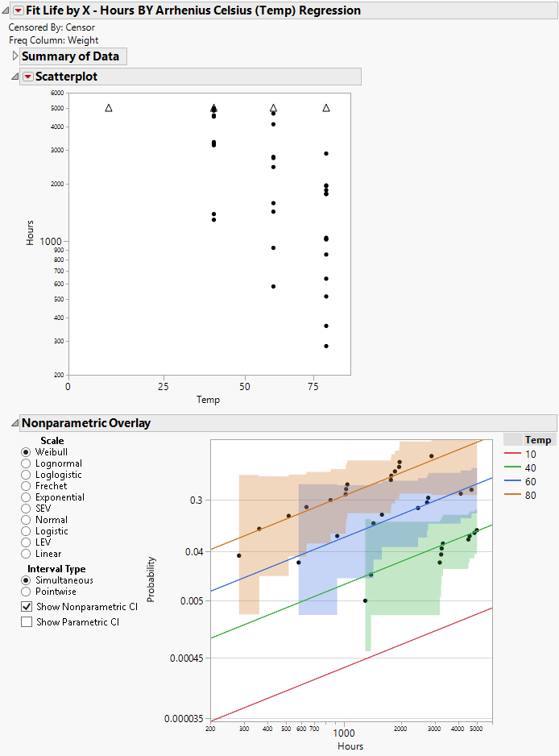
Task: Collapse the Nonparametric Overlay section
Action: click(x=14, y=423)
